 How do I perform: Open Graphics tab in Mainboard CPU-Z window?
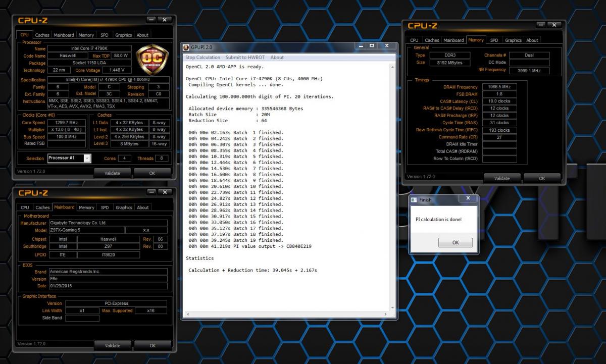click(124, 207)
